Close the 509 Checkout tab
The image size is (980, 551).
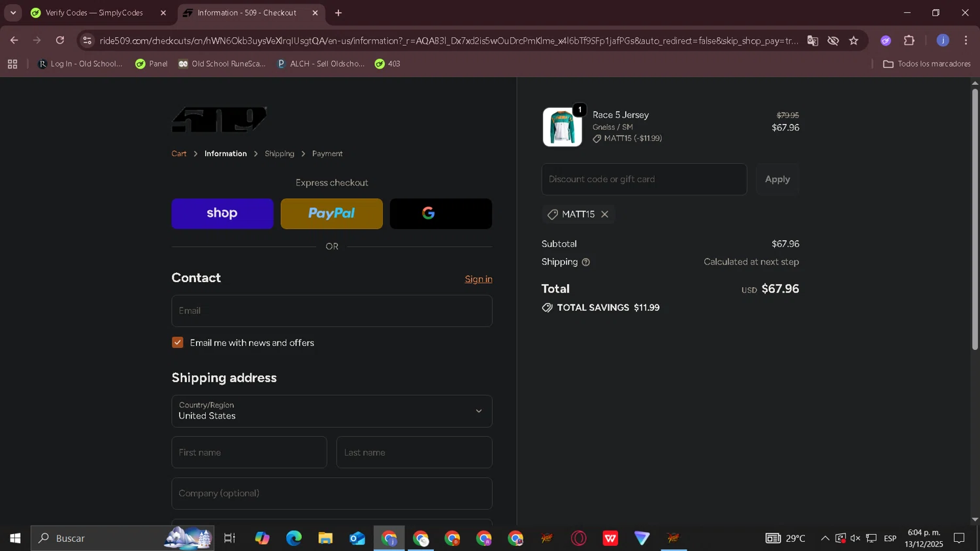pos(315,13)
